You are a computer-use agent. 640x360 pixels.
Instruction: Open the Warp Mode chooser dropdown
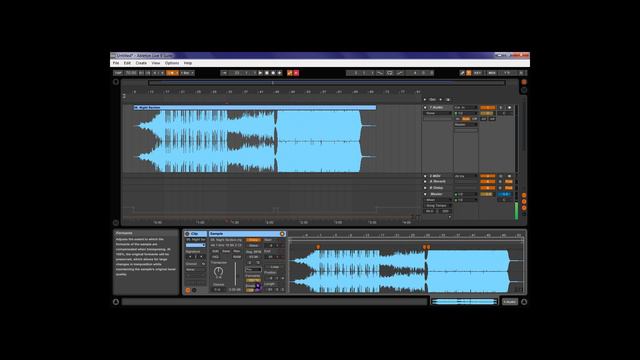253,269
